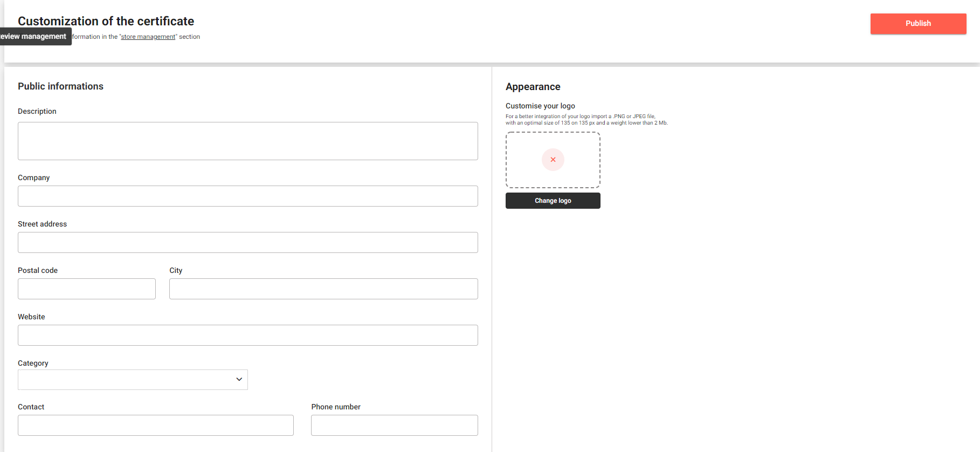Click the 'Appearance' section title

tap(533, 87)
